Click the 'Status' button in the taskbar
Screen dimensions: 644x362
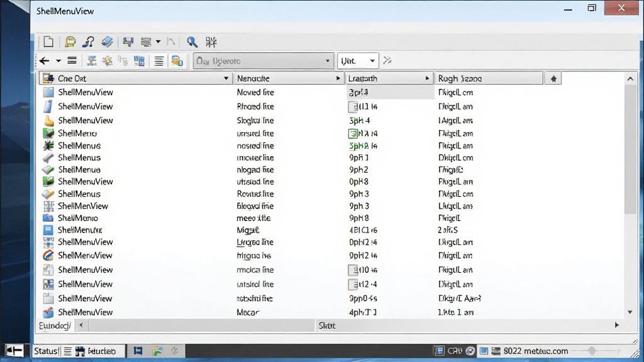pos(45,351)
